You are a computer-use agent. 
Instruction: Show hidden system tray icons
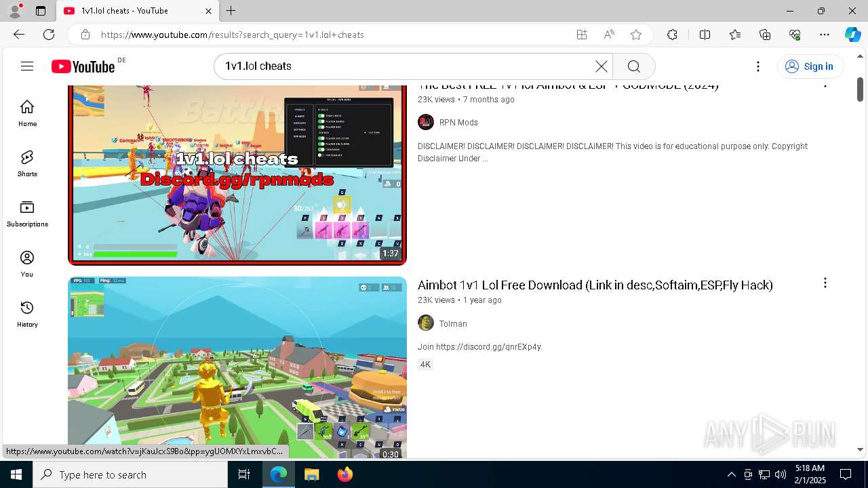[731, 474]
